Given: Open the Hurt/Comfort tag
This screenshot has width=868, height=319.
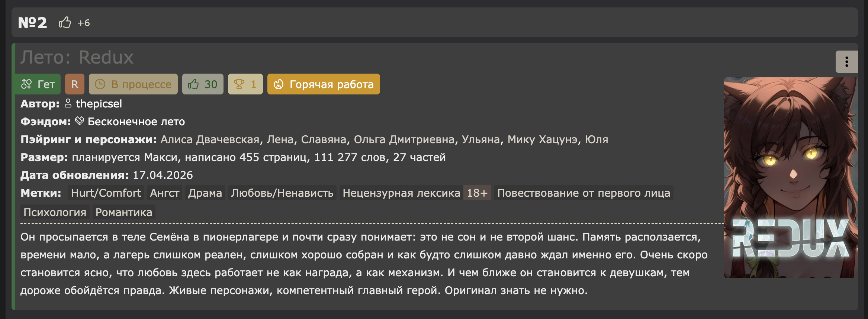Looking at the screenshot, I should point(106,193).
